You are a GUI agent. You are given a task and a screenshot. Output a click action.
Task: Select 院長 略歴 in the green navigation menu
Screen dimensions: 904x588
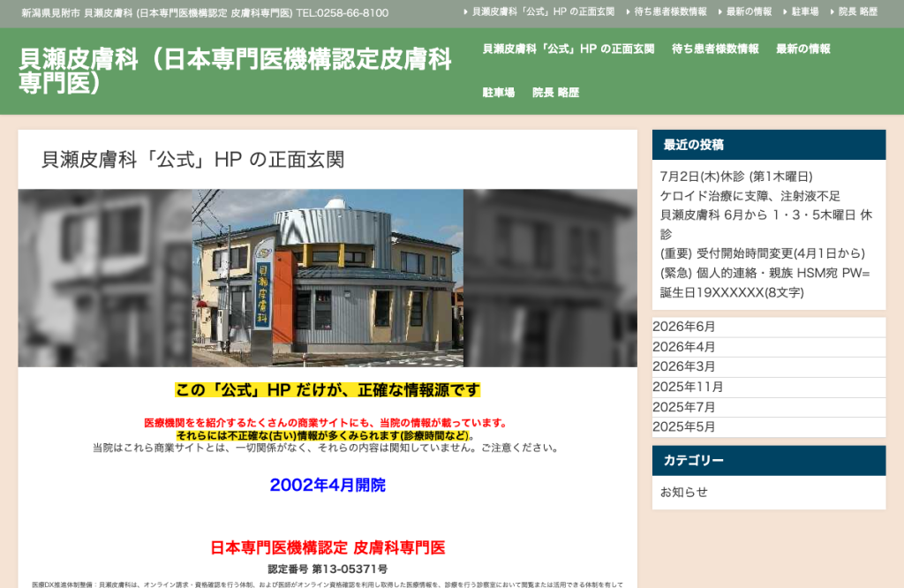[555, 92]
